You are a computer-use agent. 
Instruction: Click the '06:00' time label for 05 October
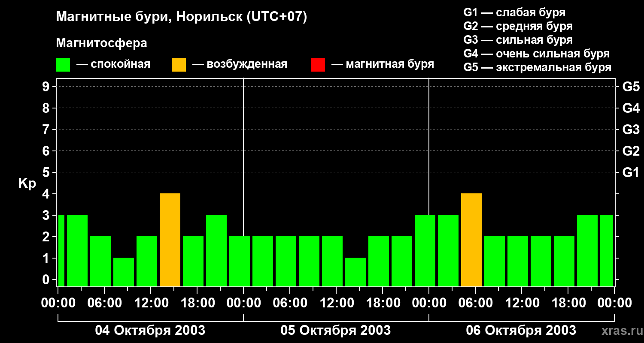click(x=290, y=303)
